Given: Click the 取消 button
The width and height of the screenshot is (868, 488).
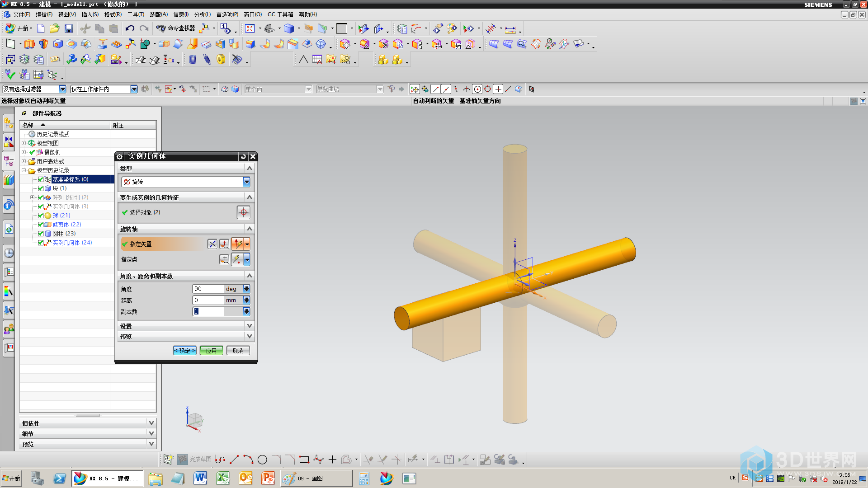Looking at the screenshot, I should (x=238, y=351).
